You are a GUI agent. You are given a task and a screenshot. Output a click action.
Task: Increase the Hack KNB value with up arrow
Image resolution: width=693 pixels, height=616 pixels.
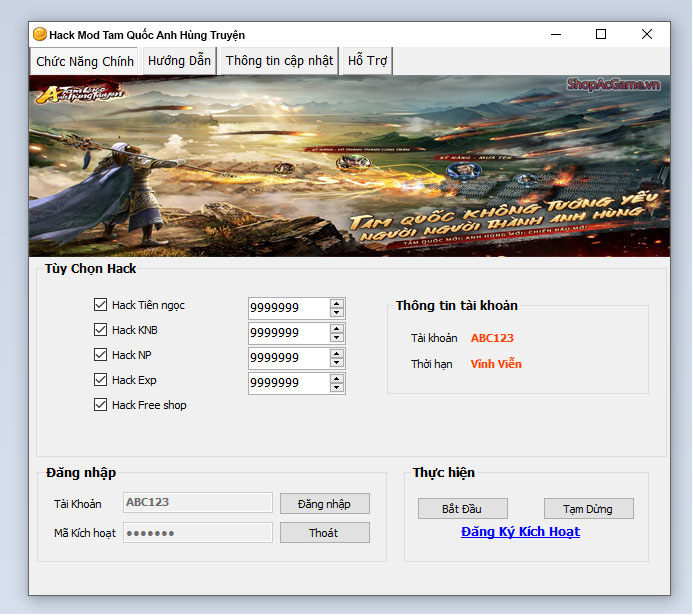(x=337, y=329)
